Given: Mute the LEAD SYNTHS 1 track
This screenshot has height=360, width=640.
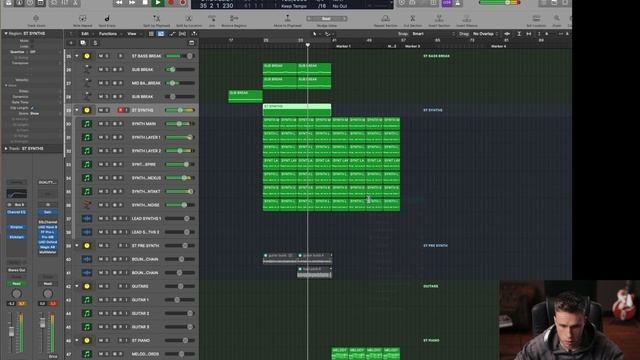Looking at the screenshot, I should (x=100, y=219).
